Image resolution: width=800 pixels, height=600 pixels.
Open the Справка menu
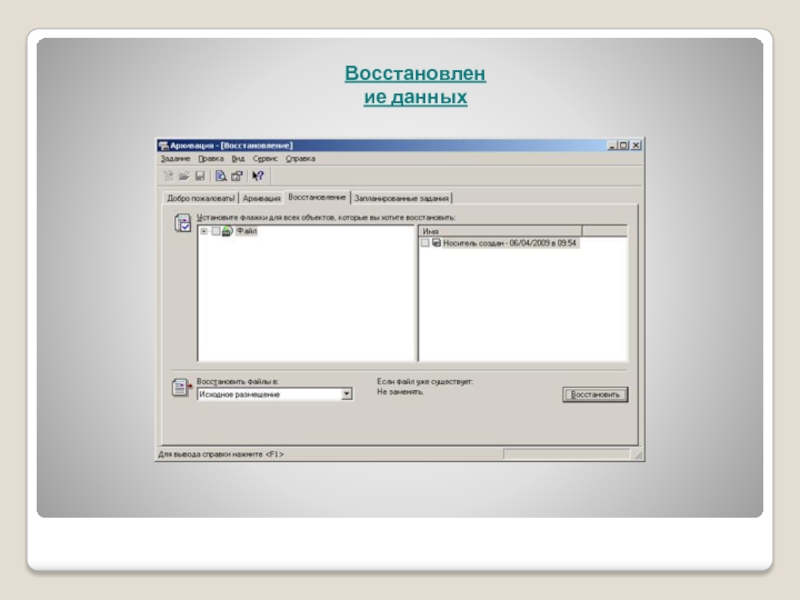[x=301, y=159]
